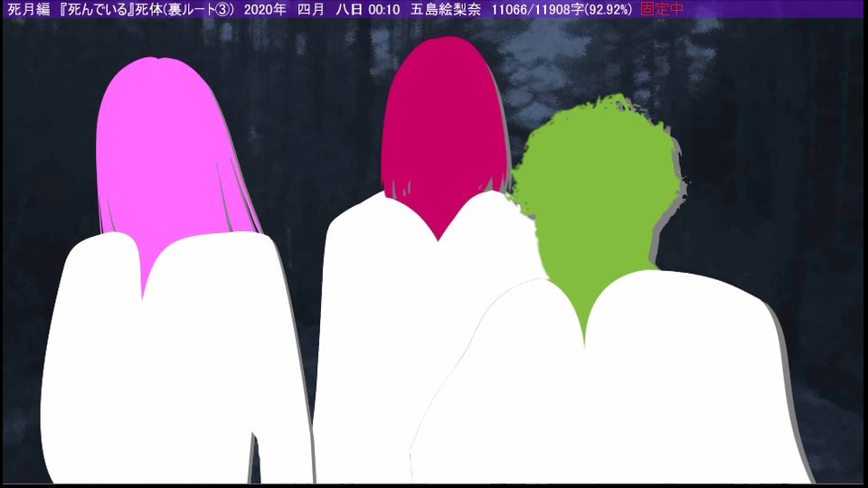Click the 四月 month text
The height and width of the screenshot is (488, 868).
coord(311,9)
